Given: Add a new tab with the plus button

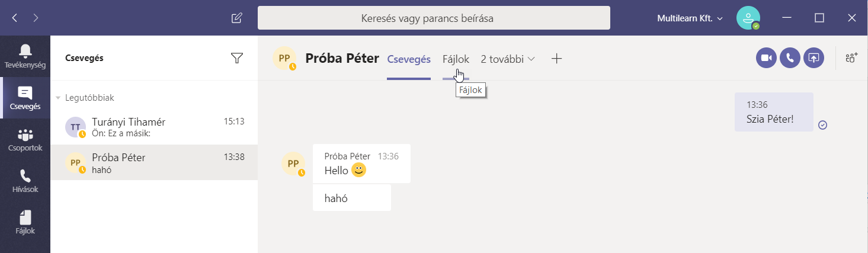Looking at the screenshot, I should 556,59.
